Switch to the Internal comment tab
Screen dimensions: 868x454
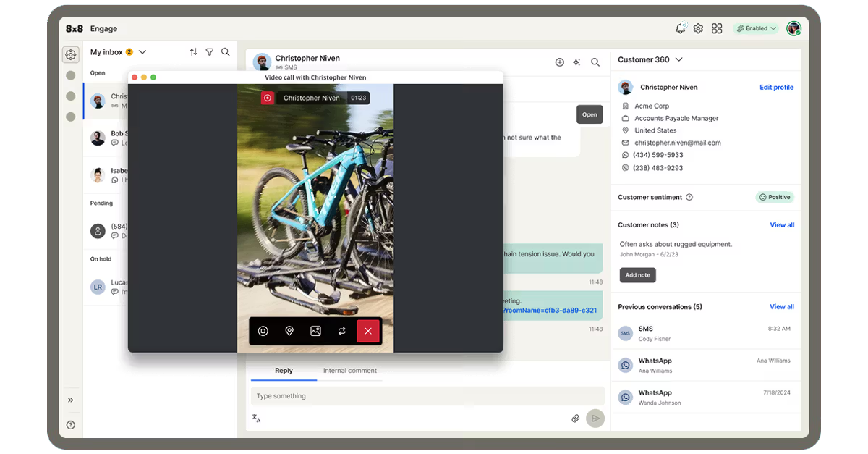coord(350,371)
